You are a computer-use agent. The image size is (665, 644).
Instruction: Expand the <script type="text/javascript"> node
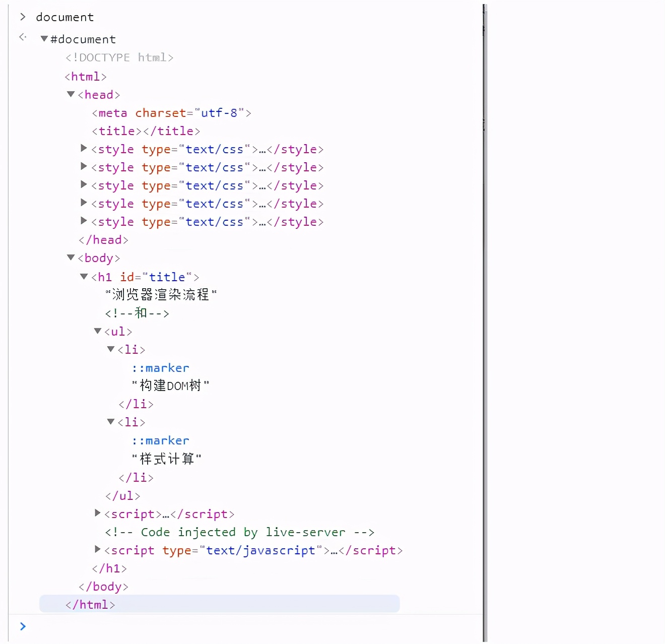pyautogui.click(x=98, y=549)
